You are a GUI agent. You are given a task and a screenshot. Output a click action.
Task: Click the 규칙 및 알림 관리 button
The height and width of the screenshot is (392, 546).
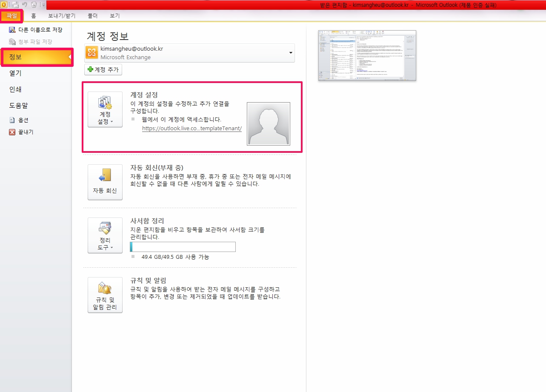(105, 295)
